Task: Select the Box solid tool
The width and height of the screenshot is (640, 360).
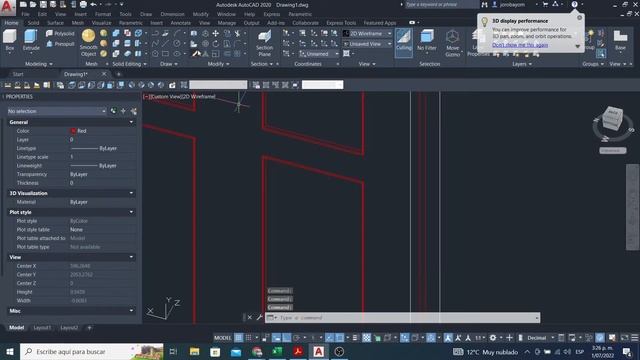Action: point(10,40)
